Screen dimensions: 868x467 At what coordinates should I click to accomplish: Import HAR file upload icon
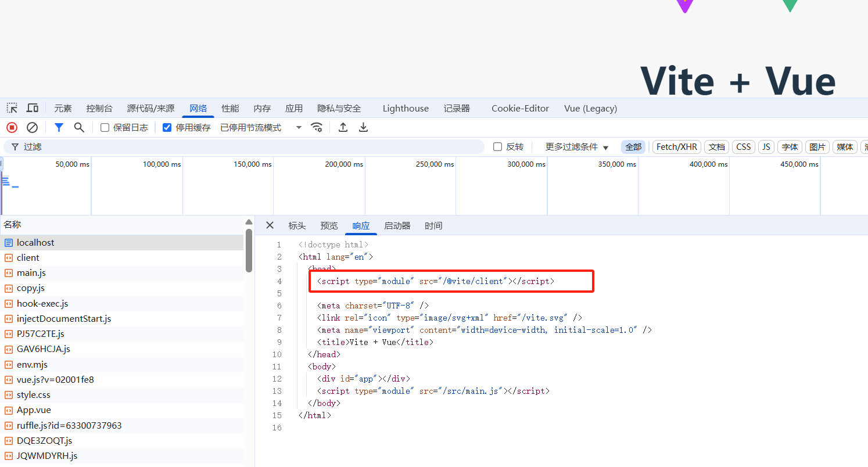(343, 127)
